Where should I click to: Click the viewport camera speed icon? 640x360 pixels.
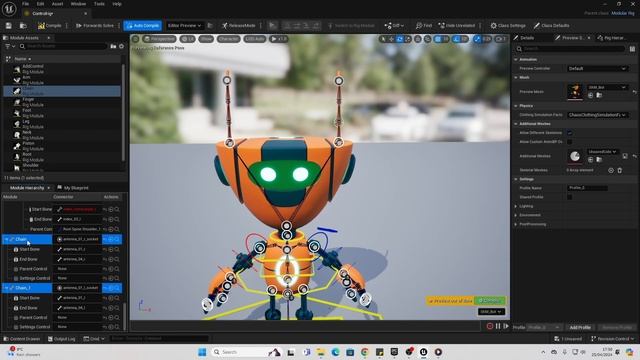[500, 39]
